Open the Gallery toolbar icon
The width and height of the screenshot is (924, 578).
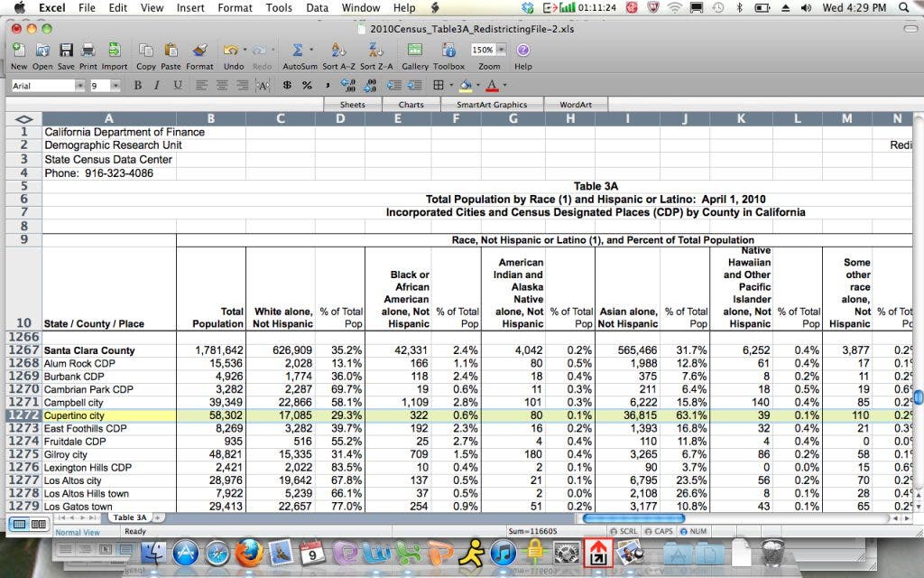click(x=415, y=51)
